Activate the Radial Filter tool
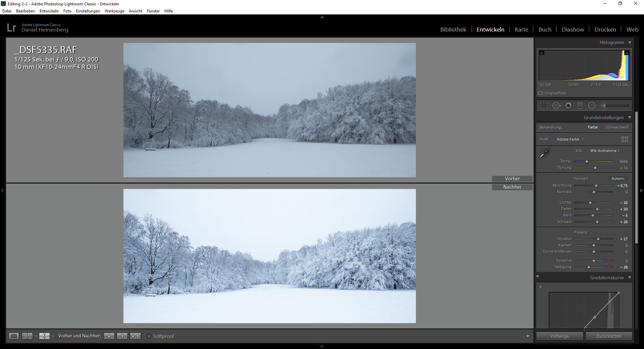The image size is (644, 349). pos(592,106)
